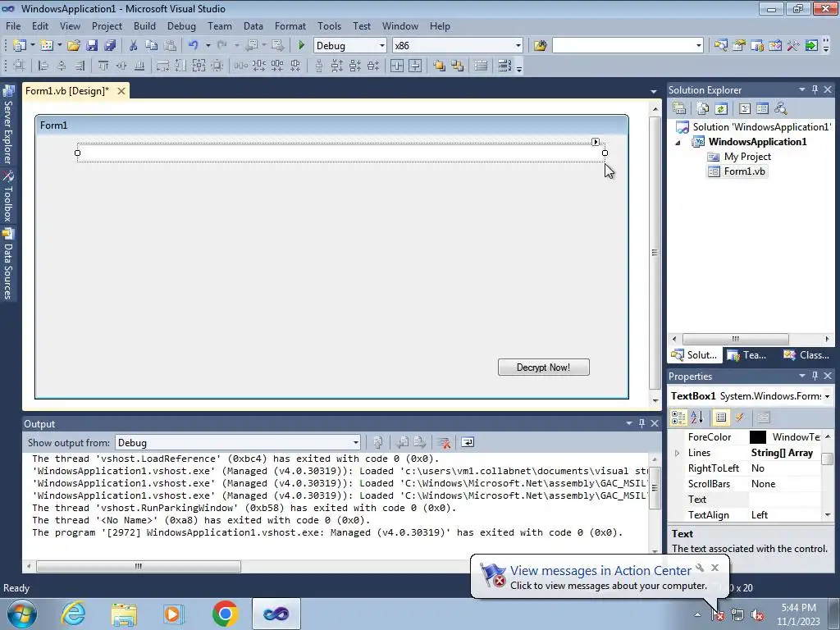840x630 pixels.
Task: Open the TextBox1 object selector dropdown
Action: pos(827,396)
